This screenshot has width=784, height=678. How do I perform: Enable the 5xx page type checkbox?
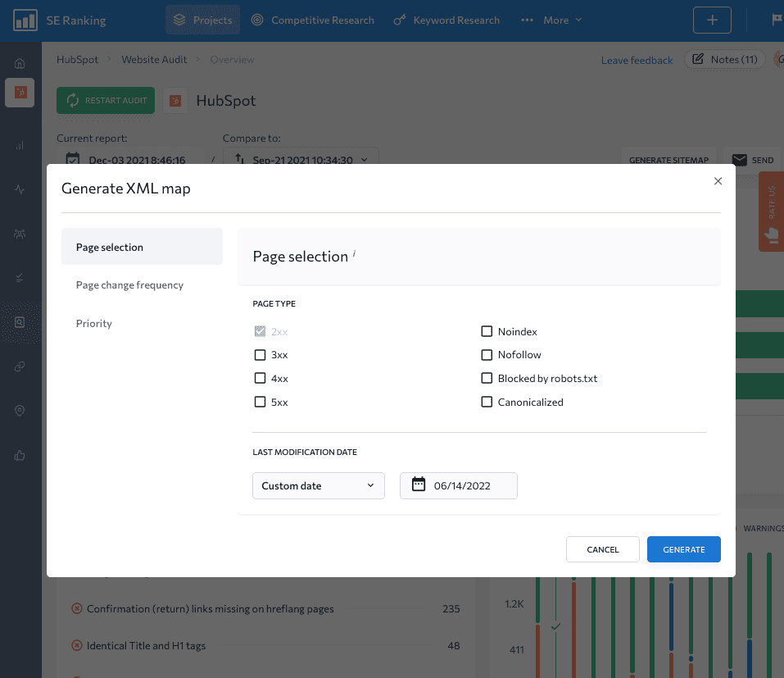tap(260, 402)
